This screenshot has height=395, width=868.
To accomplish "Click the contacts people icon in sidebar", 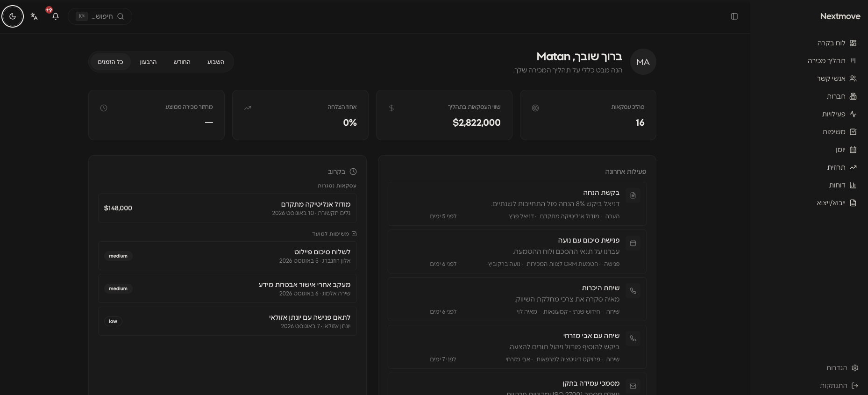I will [853, 79].
